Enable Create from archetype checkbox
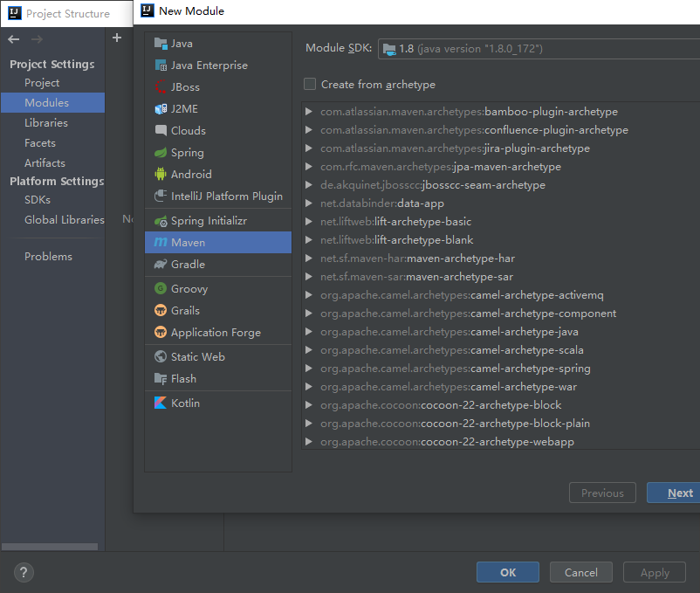The image size is (700, 593). click(310, 84)
